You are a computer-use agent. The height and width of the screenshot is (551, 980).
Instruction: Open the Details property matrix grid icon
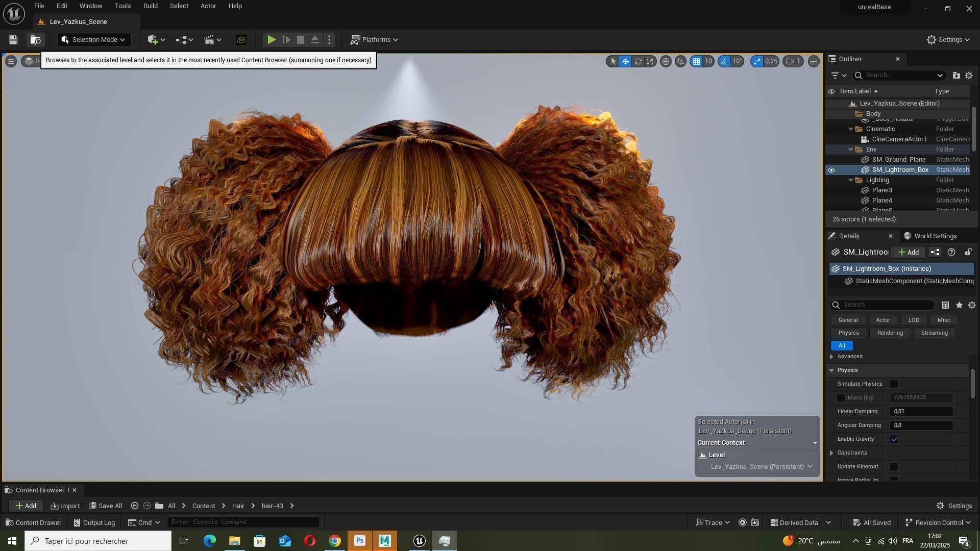pos(945,305)
